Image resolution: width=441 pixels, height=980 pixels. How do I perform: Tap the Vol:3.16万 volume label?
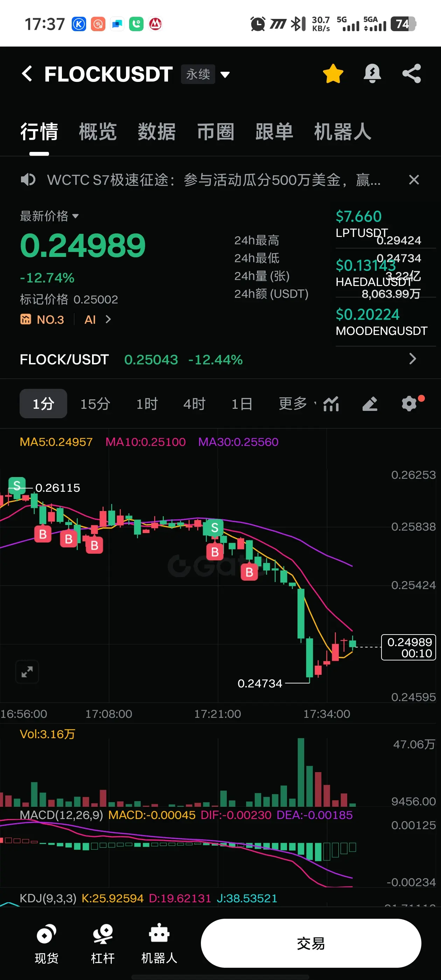coord(48,734)
